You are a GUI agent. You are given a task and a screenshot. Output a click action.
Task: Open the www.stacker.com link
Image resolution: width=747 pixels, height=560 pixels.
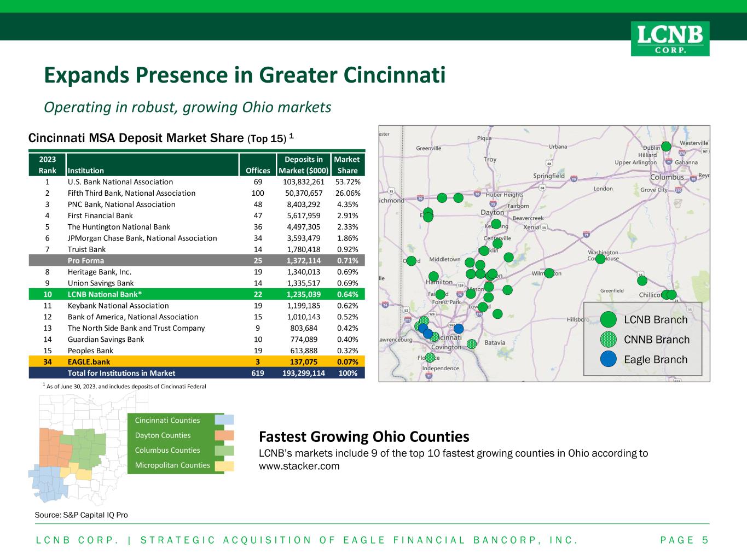pos(299,466)
